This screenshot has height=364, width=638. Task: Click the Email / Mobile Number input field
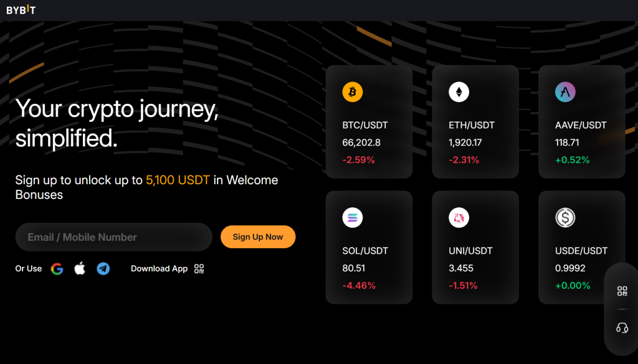click(113, 237)
